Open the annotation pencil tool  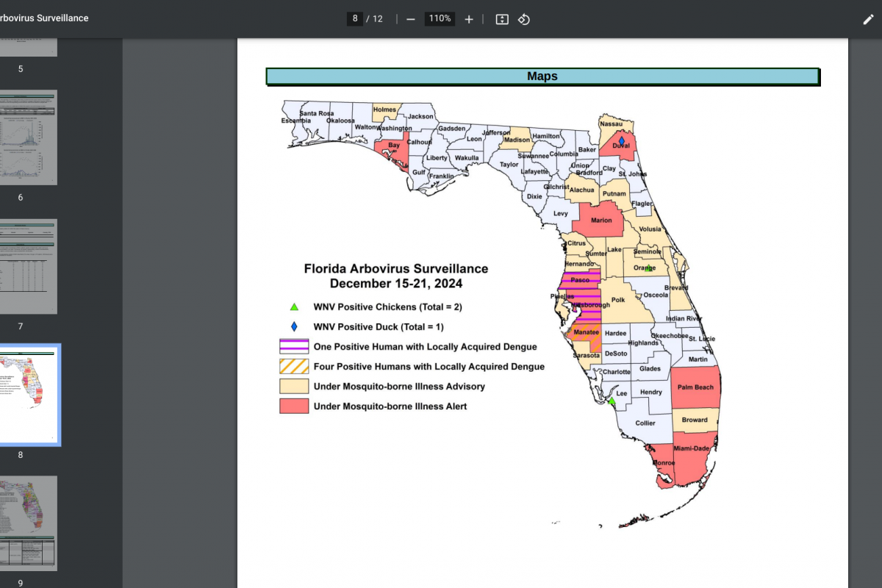click(868, 19)
